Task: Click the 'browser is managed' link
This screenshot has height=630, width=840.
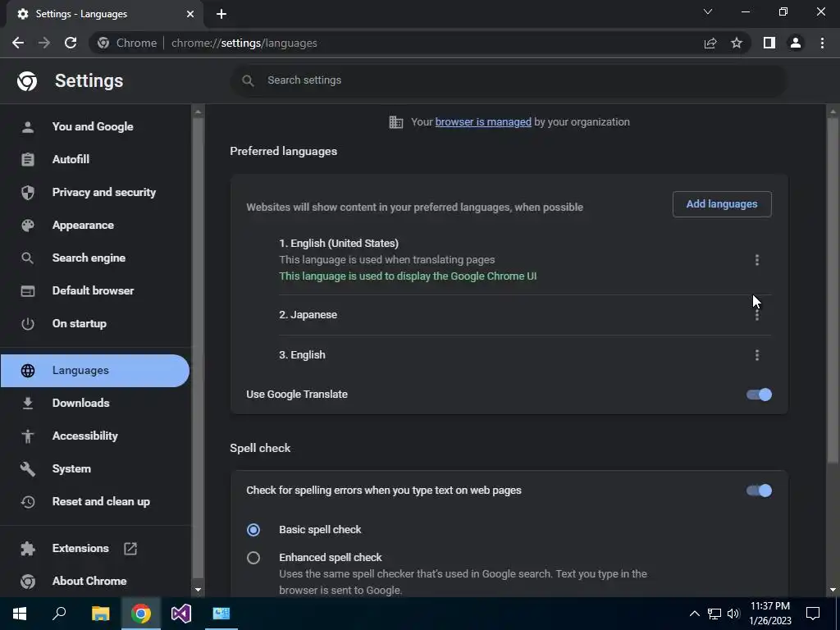Action: pos(482,122)
